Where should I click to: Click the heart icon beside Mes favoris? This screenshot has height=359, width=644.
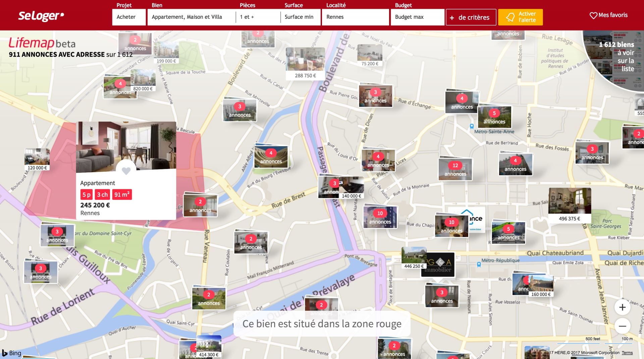pos(593,15)
